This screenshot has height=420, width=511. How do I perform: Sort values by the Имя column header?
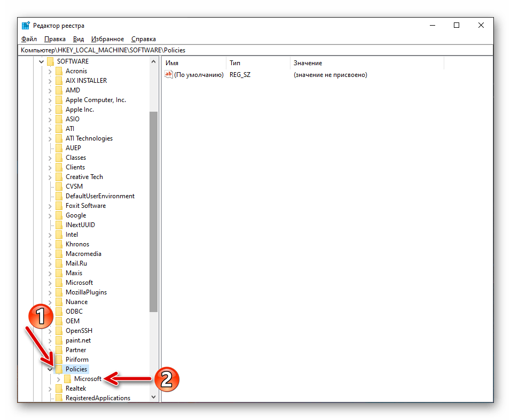click(x=194, y=63)
